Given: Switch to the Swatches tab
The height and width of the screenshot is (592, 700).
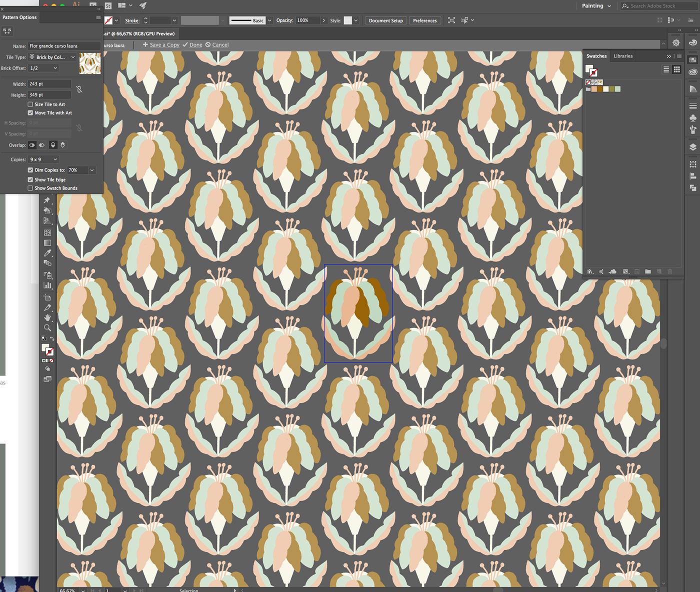Looking at the screenshot, I should (596, 56).
